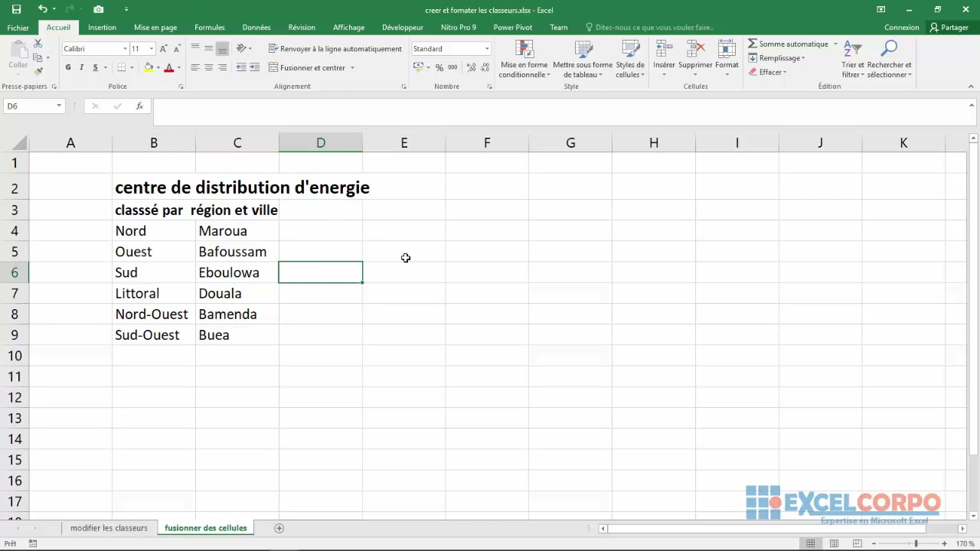Toggle underline (S) formatting
Viewport: 980px width, 551px height.
pos(95,67)
